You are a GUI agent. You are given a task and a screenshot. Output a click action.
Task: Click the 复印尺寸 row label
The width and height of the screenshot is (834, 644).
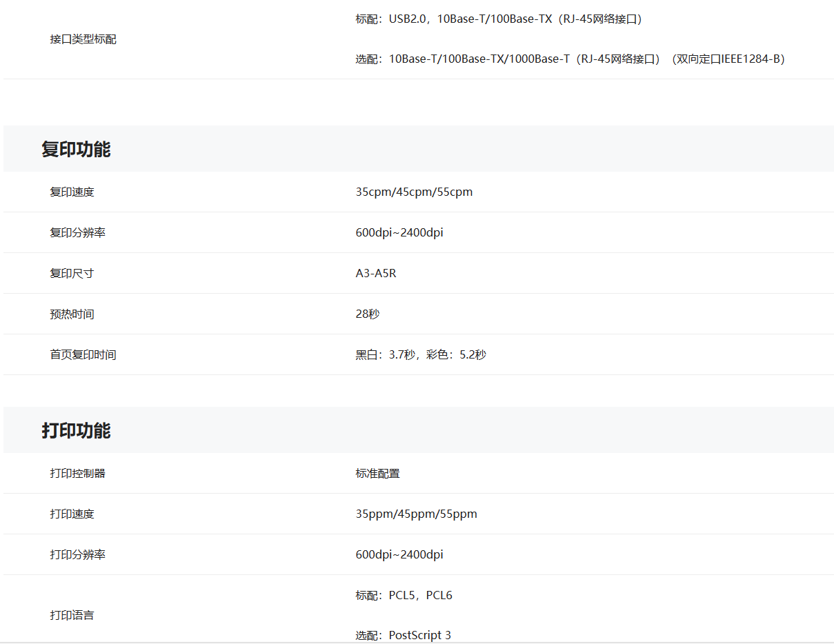(x=72, y=273)
